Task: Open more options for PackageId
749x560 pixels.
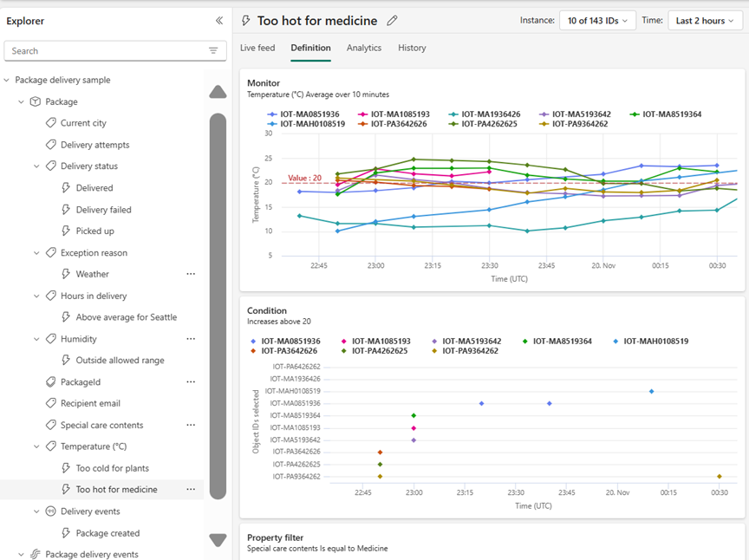Action: tap(191, 381)
